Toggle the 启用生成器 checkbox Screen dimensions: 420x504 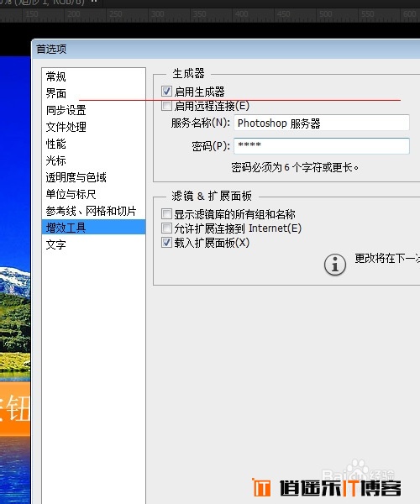(166, 92)
